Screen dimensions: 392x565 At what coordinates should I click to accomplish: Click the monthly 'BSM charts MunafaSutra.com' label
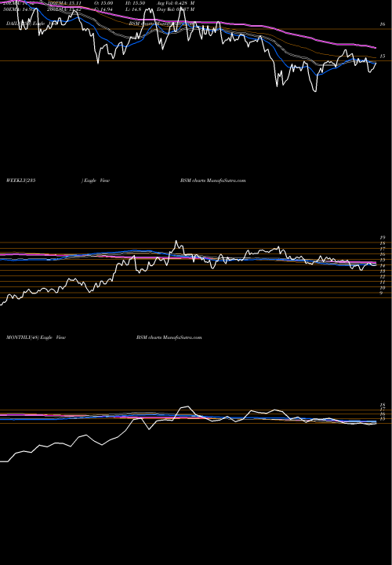click(169, 337)
